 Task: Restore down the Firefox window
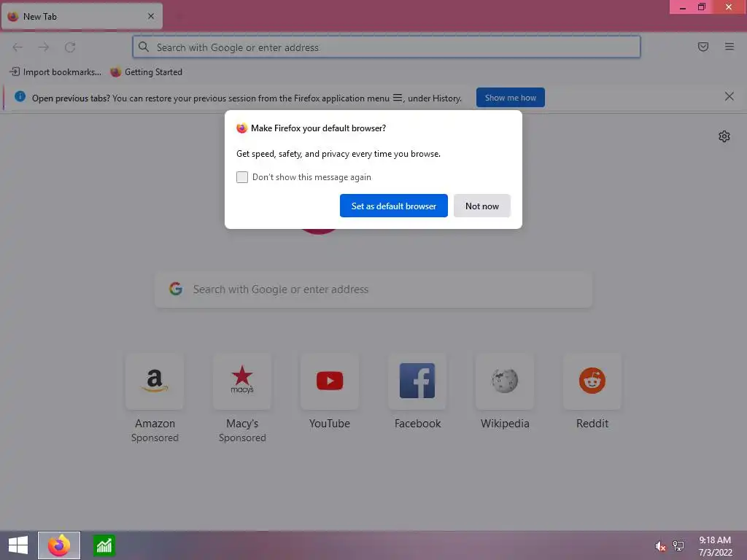[702, 7]
